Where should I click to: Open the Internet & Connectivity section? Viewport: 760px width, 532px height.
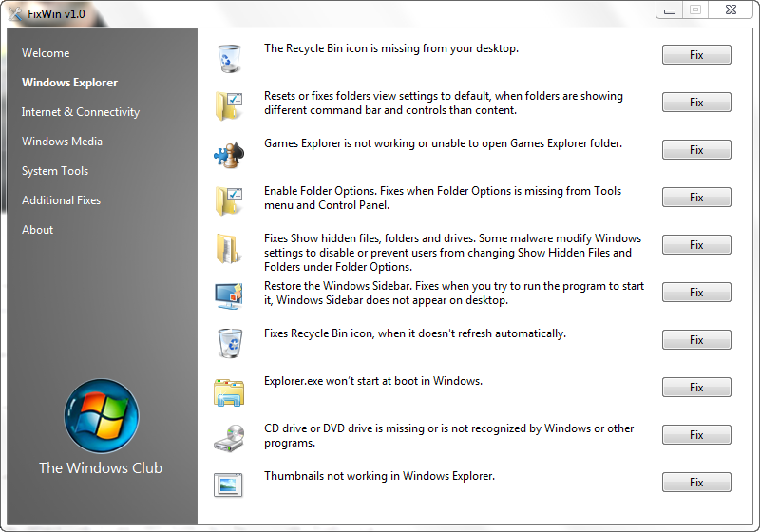(x=81, y=112)
